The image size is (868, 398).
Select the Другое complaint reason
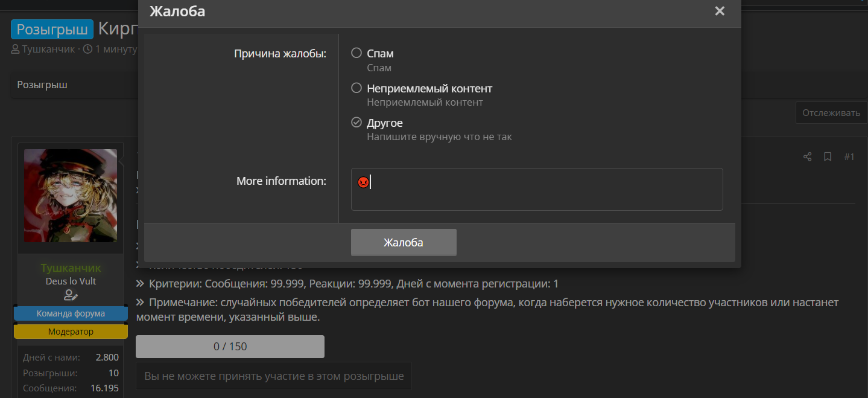pos(356,123)
